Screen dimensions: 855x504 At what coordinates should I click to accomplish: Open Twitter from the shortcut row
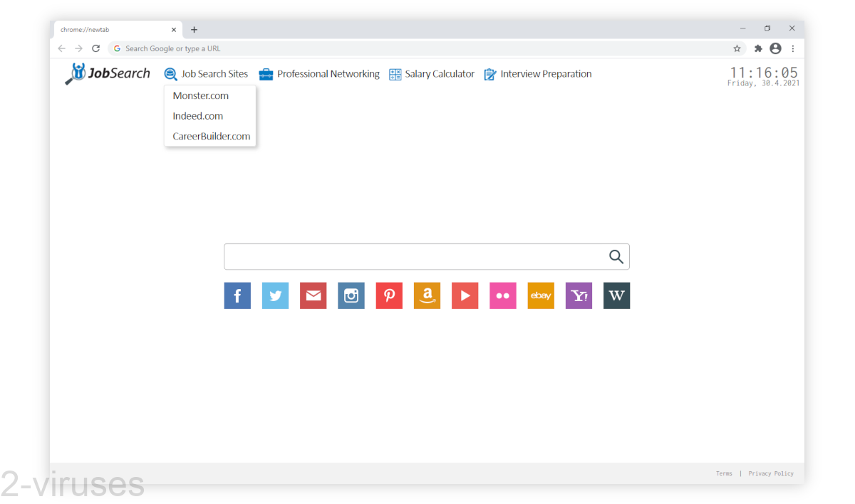(275, 295)
